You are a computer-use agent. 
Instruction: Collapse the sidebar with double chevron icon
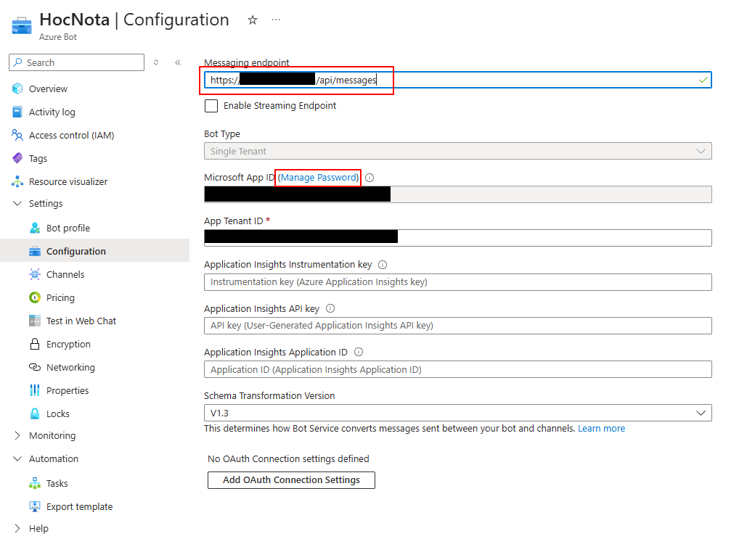tap(178, 62)
